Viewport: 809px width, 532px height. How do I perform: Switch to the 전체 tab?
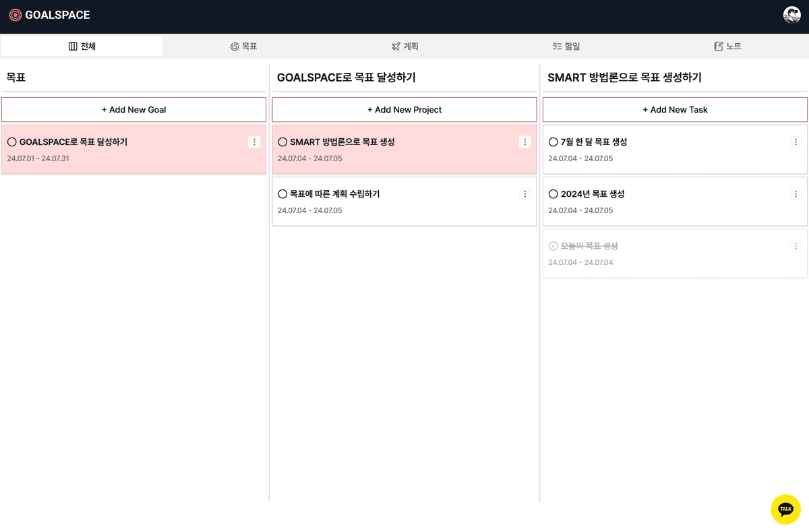(x=82, y=47)
